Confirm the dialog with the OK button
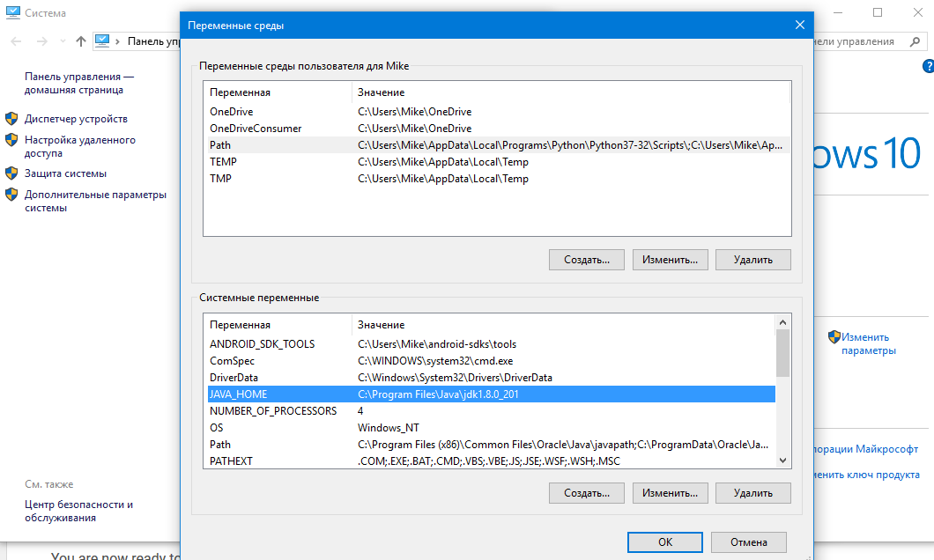 point(665,542)
